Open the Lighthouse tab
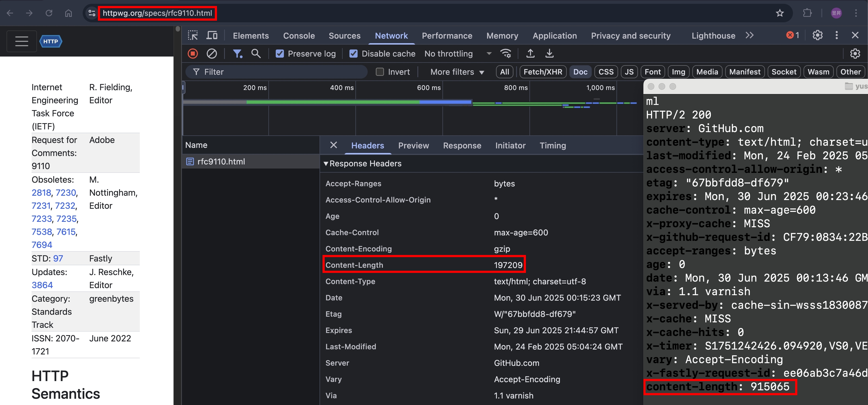This screenshot has width=868, height=405. [713, 36]
